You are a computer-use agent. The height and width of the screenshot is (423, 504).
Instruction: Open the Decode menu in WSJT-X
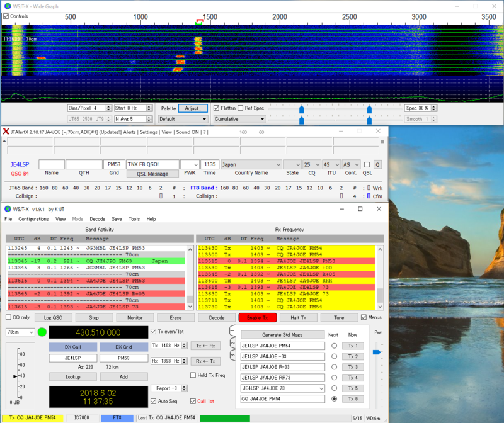pyautogui.click(x=97, y=219)
